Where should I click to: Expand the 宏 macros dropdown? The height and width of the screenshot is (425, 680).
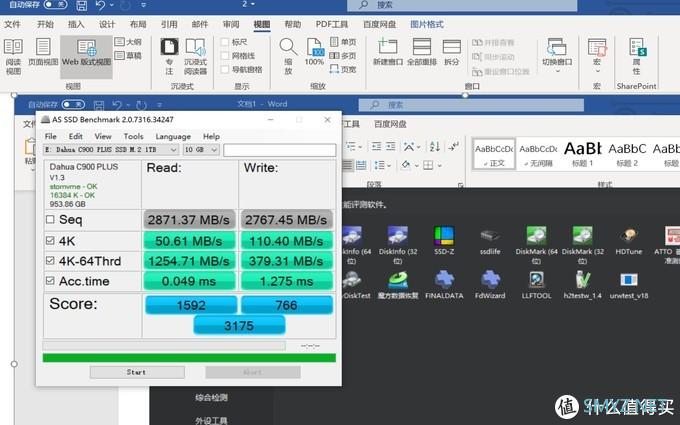point(597,70)
